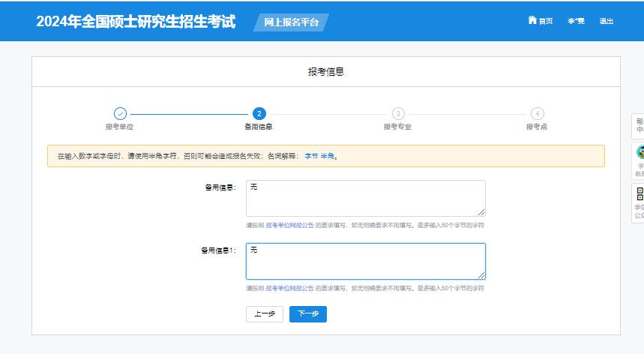
Task: Click into the 备用信息 text area
Action: point(365,198)
